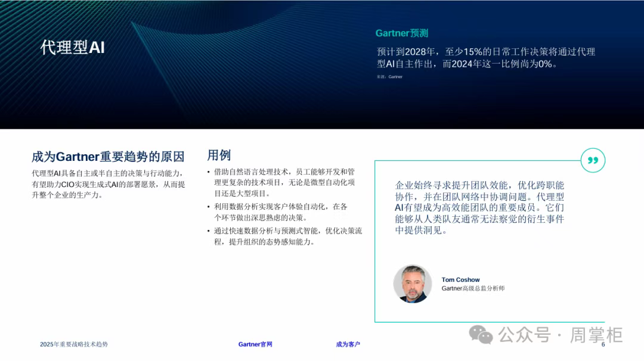Click the Tom Coshow name label

[x=460, y=279]
